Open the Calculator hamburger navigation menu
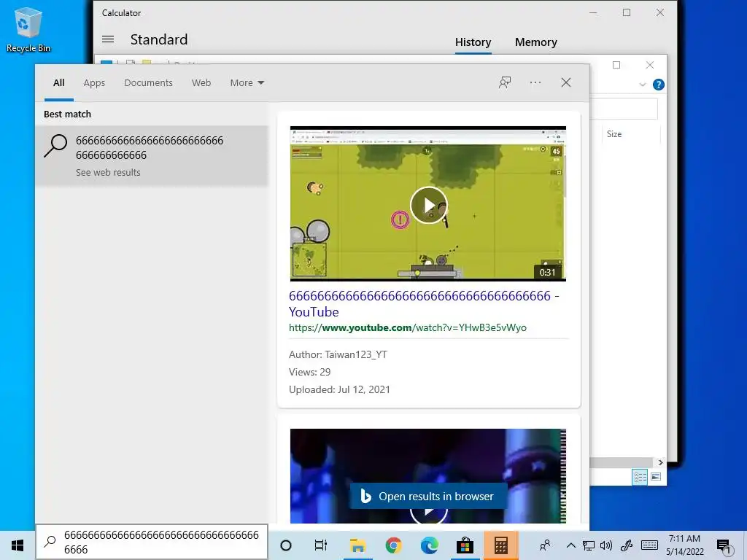Viewport: 747px width, 560px height. pyautogui.click(x=108, y=39)
